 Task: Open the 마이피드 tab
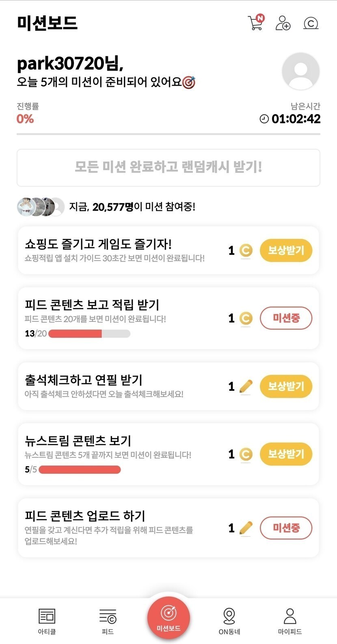click(290, 620)
